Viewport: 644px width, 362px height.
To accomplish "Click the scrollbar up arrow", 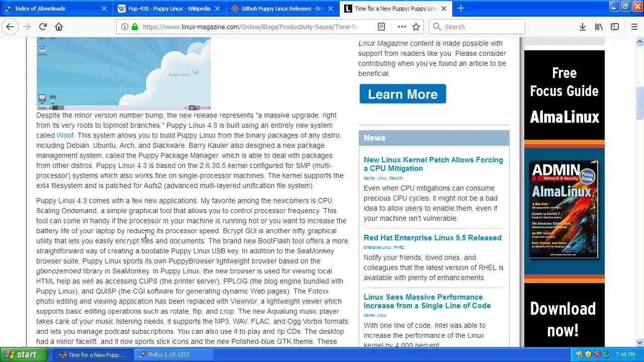I will 640,41.
